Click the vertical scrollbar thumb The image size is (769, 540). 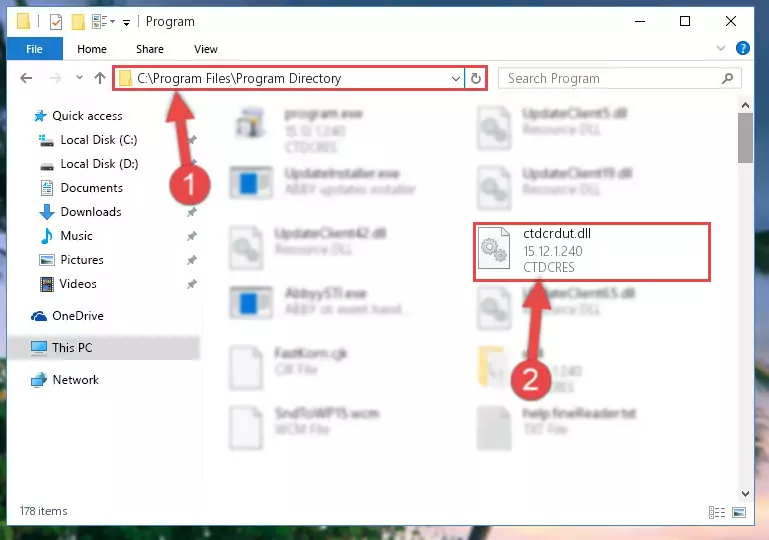pos(745,138)
